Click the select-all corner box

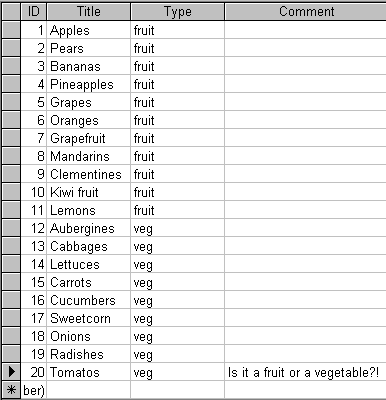pyautogui.click(x=11, y=11)
